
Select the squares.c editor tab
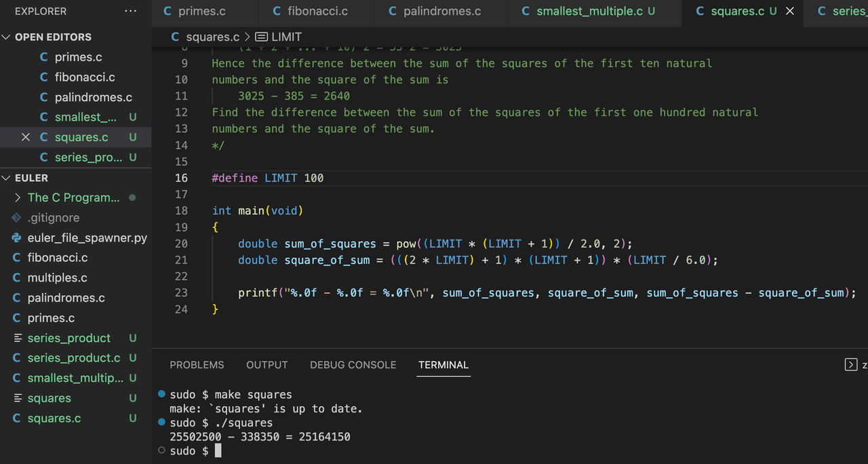736,12
